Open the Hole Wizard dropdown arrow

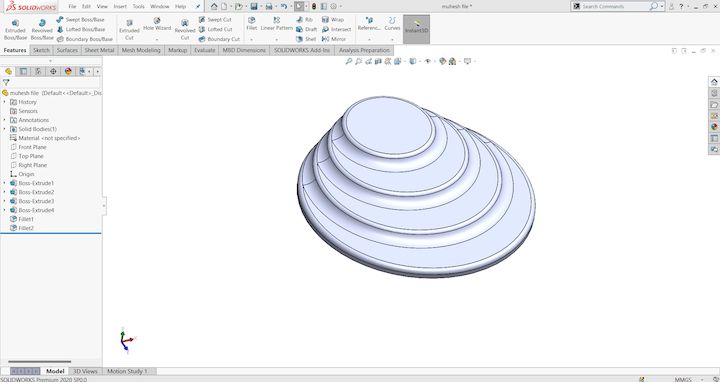(x=157, y=39)
